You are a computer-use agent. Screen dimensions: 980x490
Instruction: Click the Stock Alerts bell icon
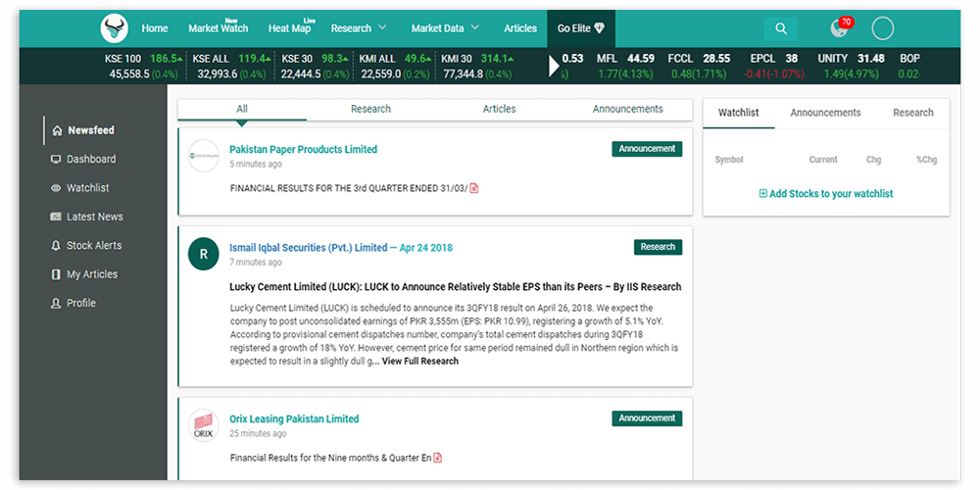coord(56,246)
